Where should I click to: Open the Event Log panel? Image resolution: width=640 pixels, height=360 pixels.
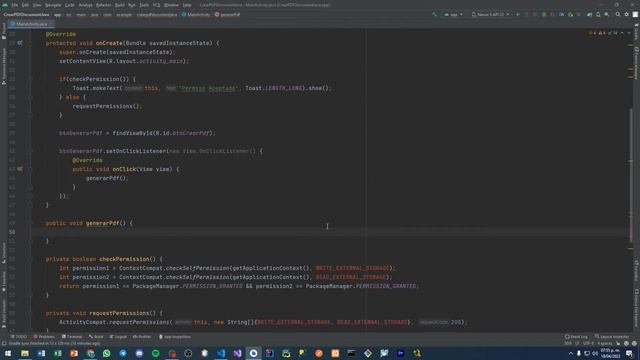(576, 337)
